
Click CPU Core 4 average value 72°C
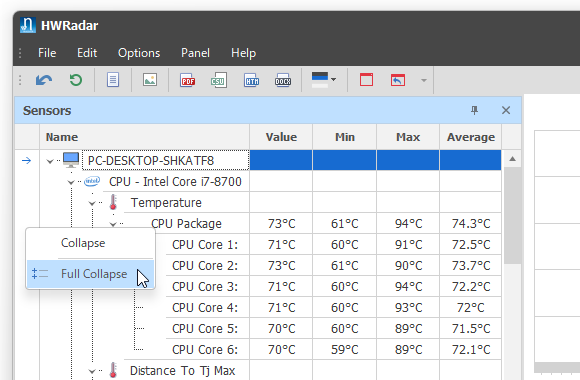pos(471,307)
